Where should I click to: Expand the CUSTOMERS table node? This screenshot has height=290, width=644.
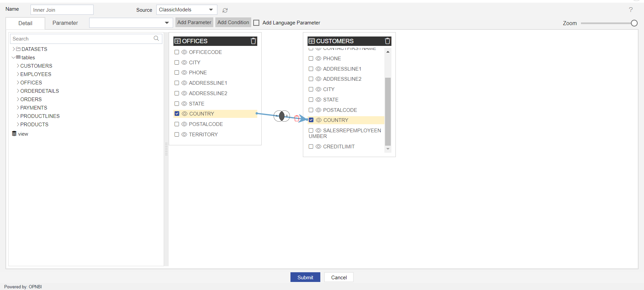point(18,66)
